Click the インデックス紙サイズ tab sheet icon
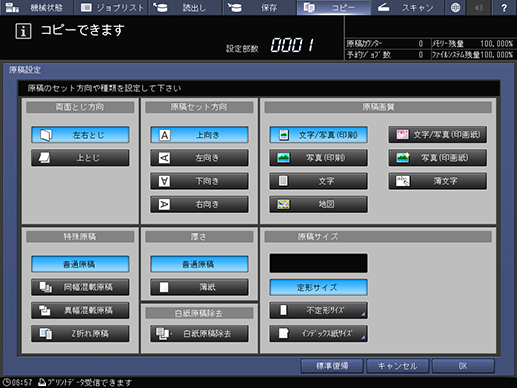 click(x=283, y=333)
